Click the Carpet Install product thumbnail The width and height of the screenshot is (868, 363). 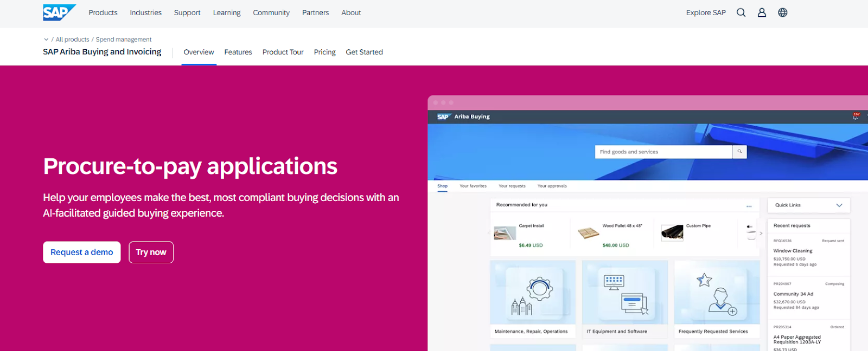click(x=505, y=233)
